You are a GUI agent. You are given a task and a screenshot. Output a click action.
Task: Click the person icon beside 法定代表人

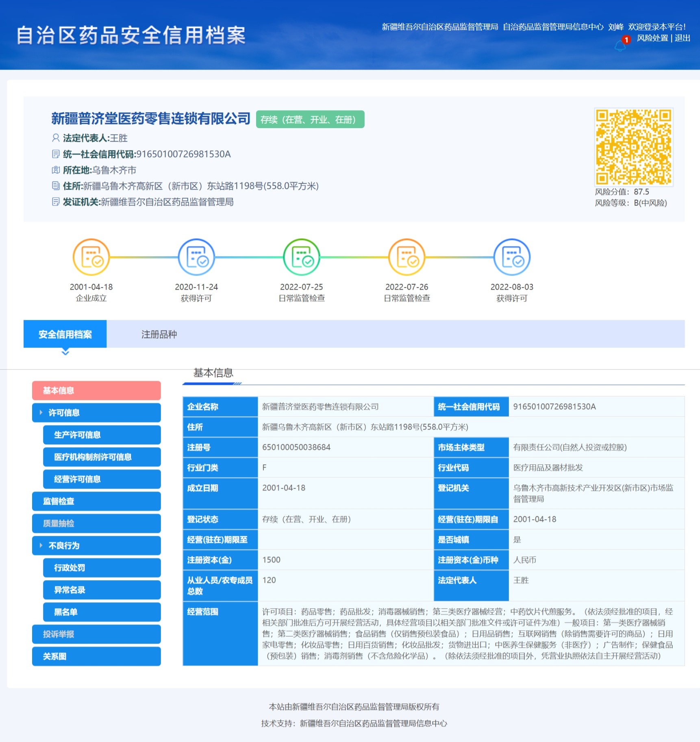pyautogui.click(x=56, y=138)
